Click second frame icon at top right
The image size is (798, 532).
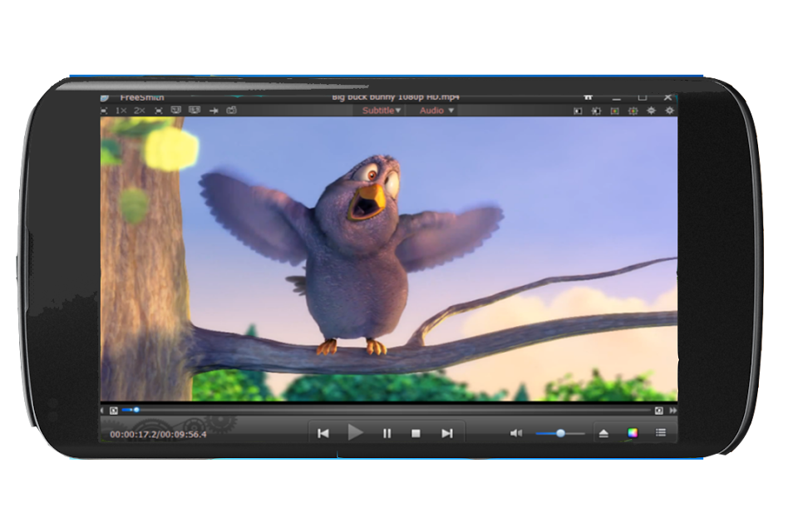(x=597, y=111)
